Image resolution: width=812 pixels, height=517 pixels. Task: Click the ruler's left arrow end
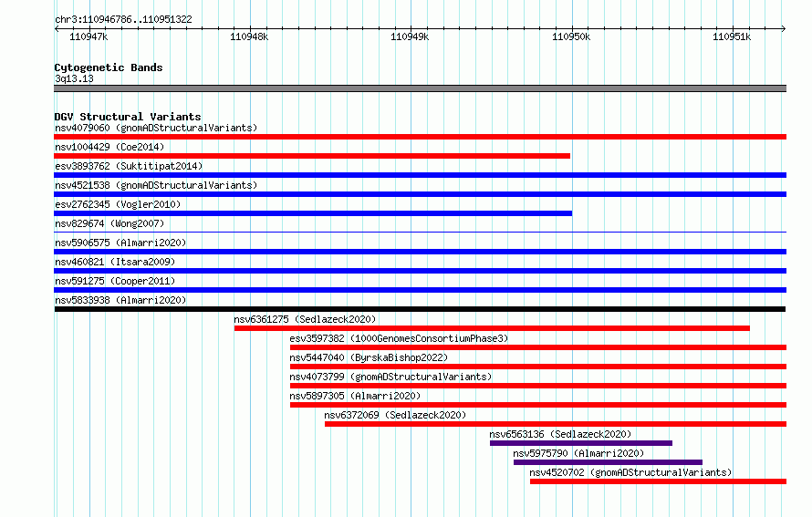(x=57, y=28)
